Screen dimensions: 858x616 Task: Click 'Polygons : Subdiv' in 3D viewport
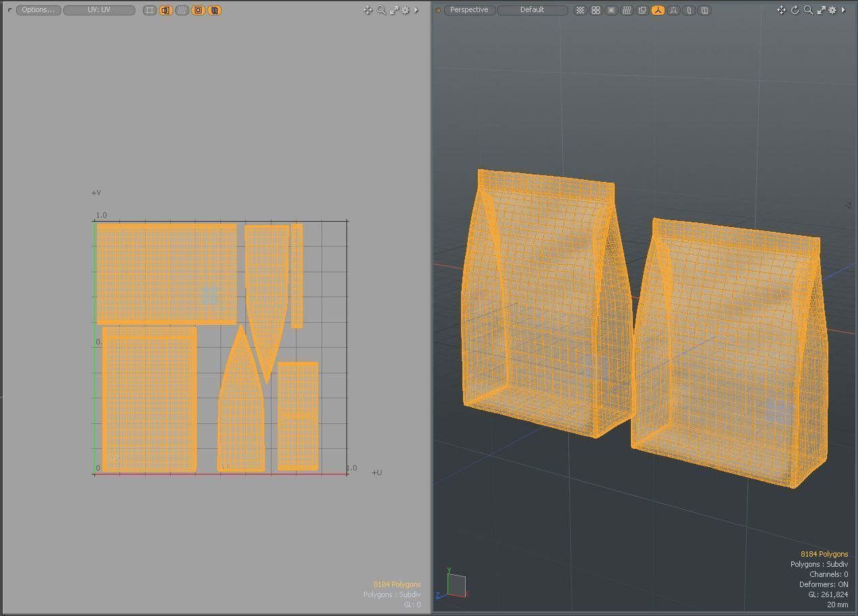pos(820,564)
